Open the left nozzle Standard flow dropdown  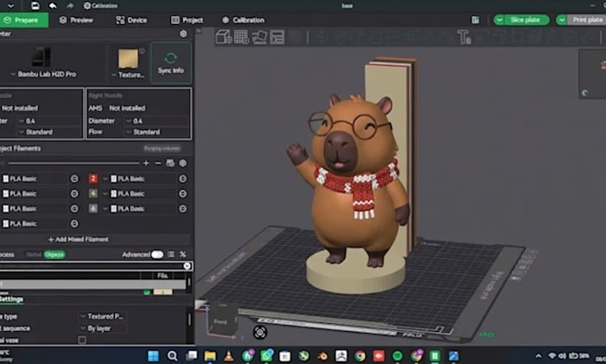point(49,132)
